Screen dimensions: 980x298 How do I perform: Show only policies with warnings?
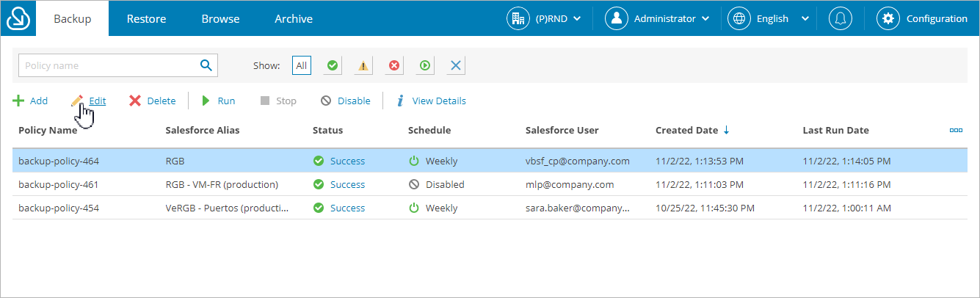tap(363, 65)
